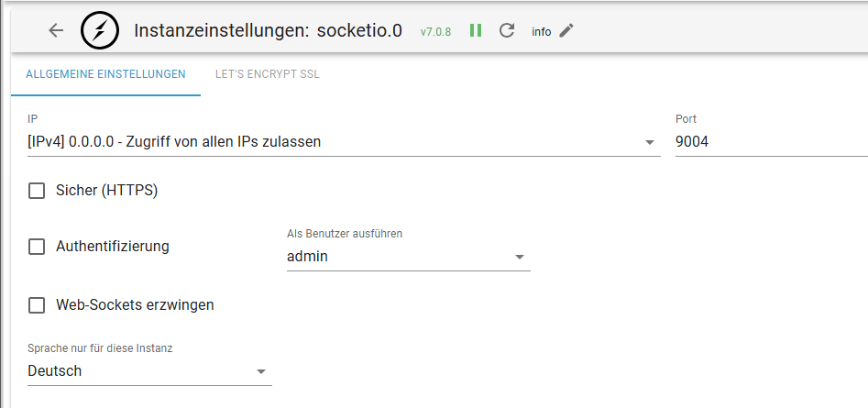Click the Sicher (HTTPS) label text
Viewport: 868px width, 408px height.
coord(107,191)
